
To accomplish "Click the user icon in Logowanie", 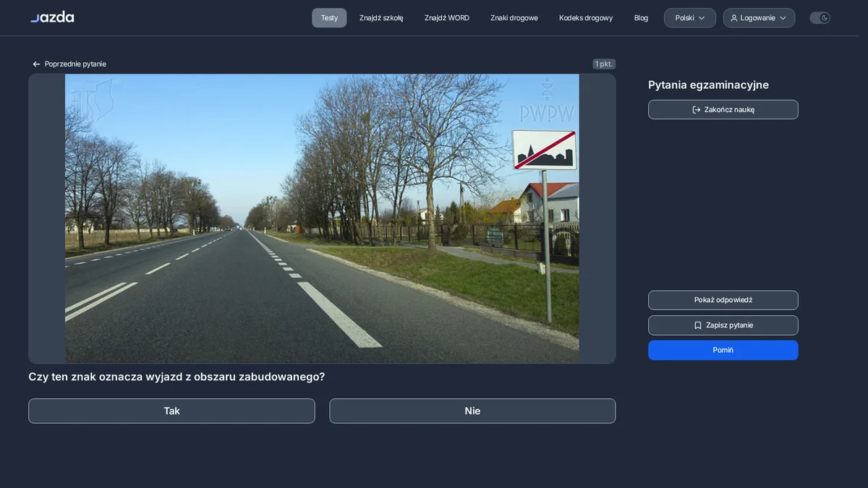I will [734, 18].
